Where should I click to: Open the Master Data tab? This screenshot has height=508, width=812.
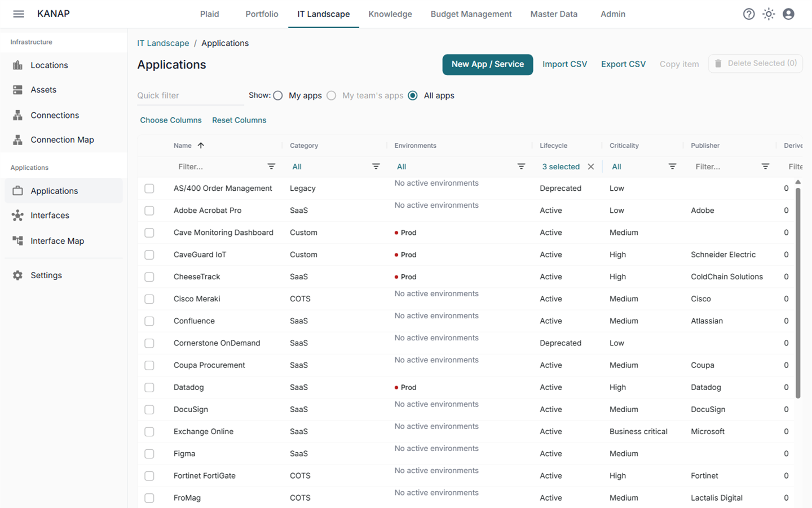click(x=554, y=14)
